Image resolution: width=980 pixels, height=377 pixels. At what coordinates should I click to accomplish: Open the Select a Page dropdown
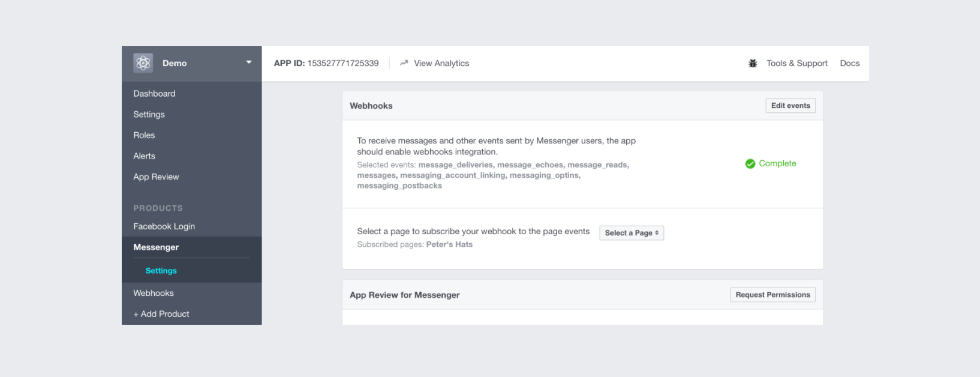click(632, 233)
